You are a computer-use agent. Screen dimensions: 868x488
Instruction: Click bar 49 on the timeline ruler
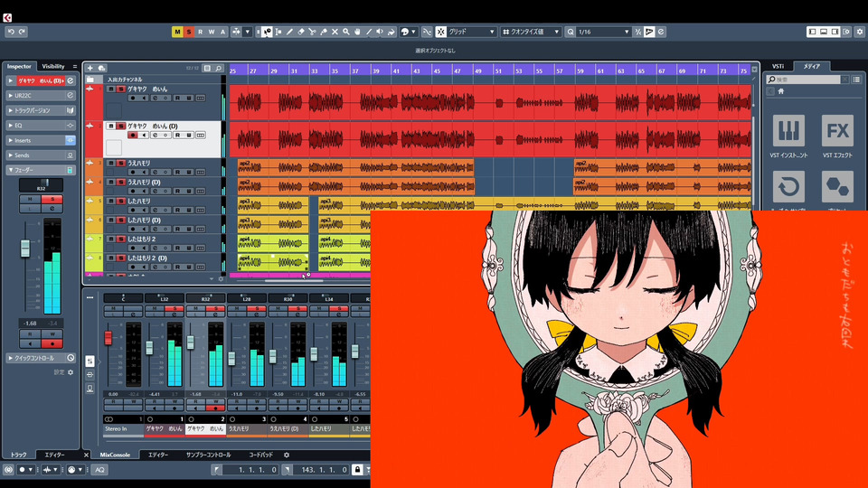click(x=477, y=70)
